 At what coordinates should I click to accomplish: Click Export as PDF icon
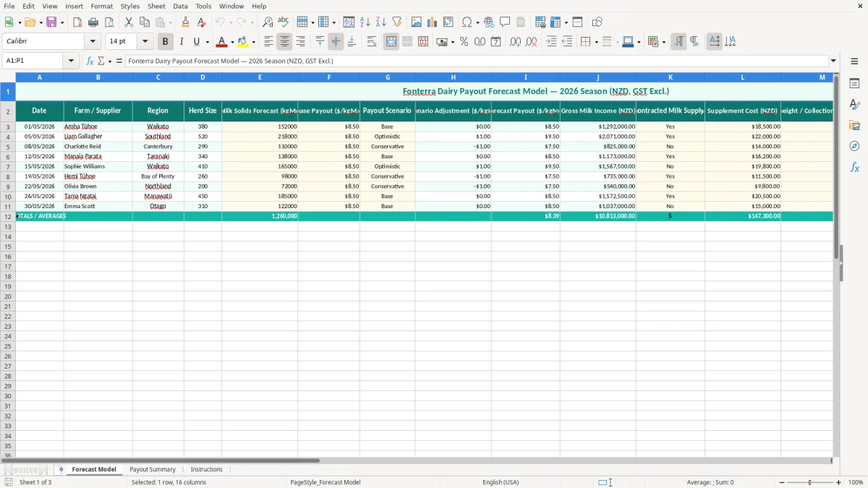coord(77,22)
